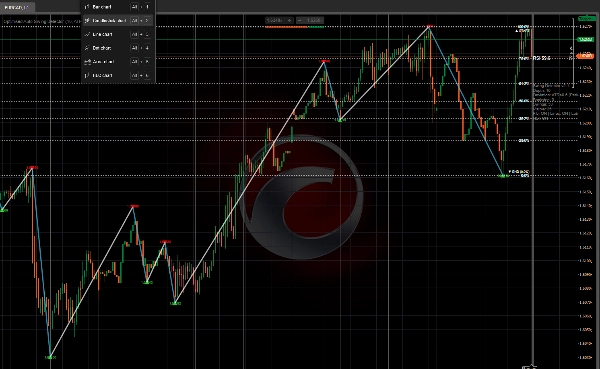
Task: Select the orange current price label on the axis
Action: (585, 56)
